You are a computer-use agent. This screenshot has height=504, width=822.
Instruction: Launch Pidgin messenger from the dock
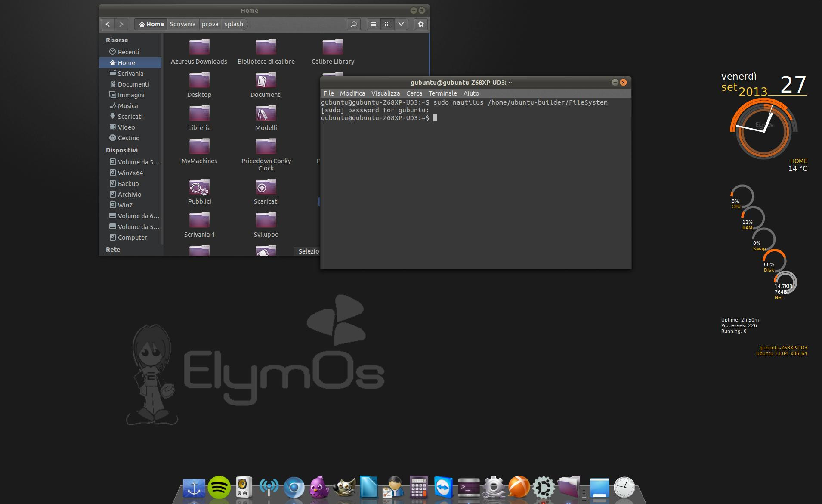(319, 487)
